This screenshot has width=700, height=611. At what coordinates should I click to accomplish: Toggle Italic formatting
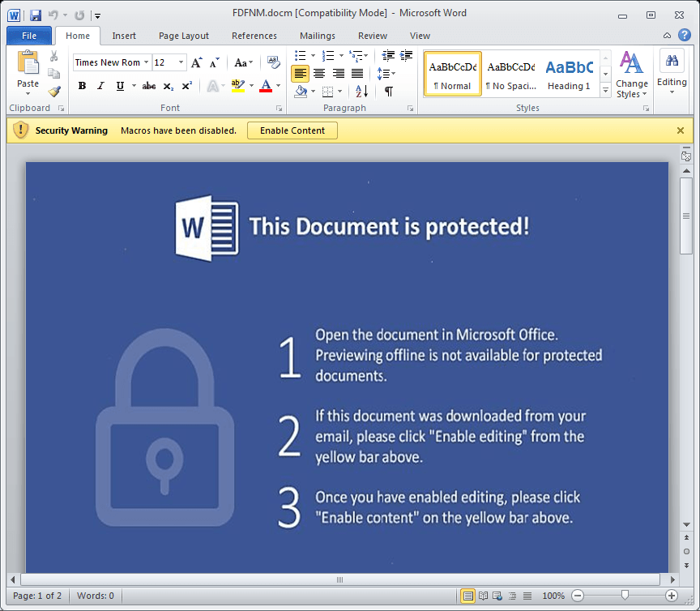tap(101, 86)
